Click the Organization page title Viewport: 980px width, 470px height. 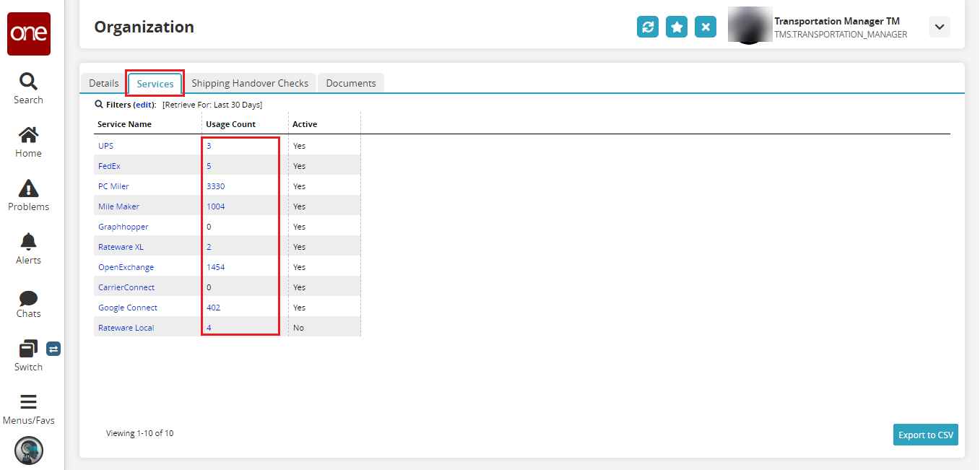tap(144, 27)
